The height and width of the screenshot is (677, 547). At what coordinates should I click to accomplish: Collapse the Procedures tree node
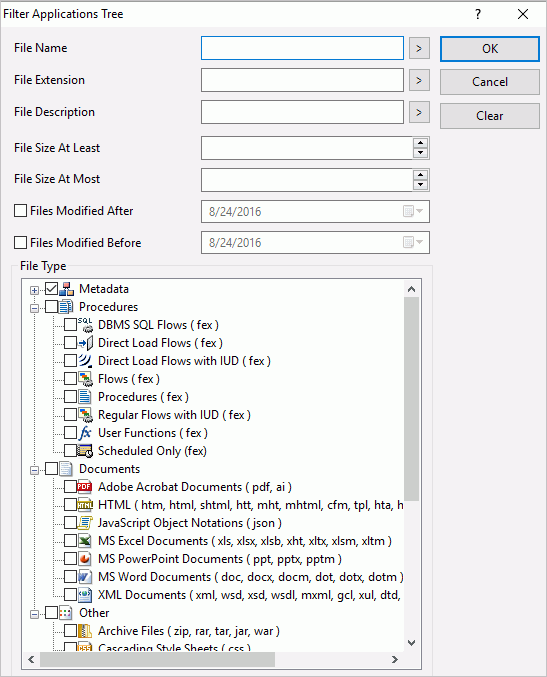[34, 308]
